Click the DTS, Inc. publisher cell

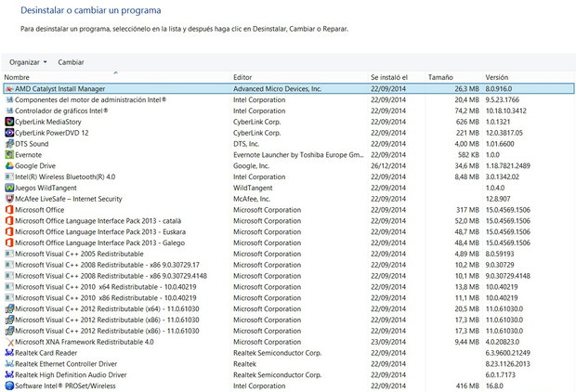246,144
